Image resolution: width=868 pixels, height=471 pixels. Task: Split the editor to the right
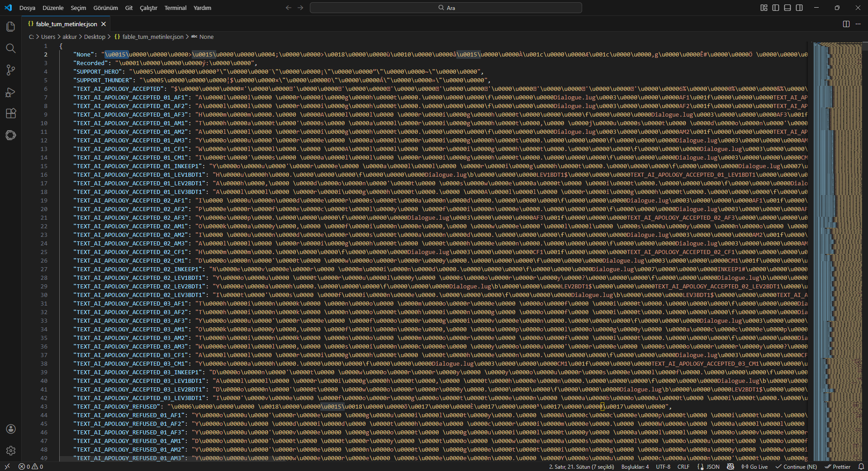[x=846, y=24]
